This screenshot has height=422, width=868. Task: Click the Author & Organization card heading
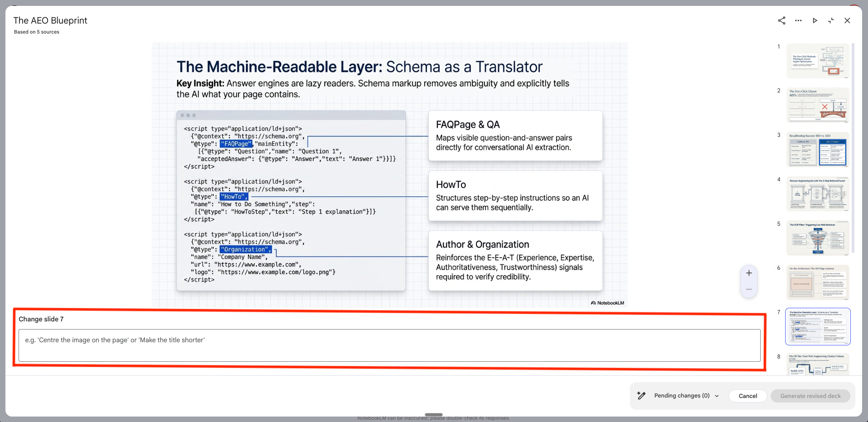tap(482, 244)
